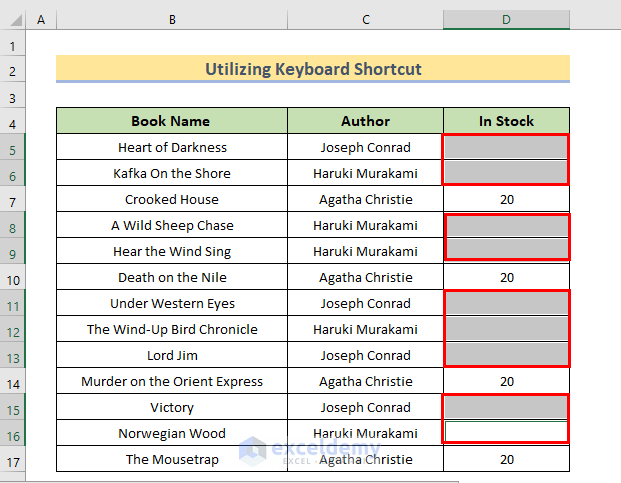Click the 'Author' header cell
The width and height of the screenshot is (621, 483).
tap(365, 121)
